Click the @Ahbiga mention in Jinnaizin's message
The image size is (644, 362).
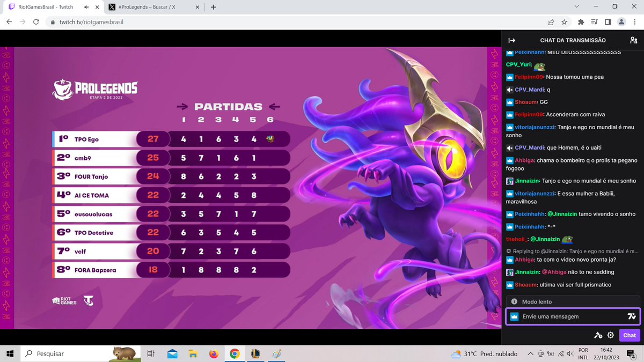pyautogui.click(x=554, y=272)
